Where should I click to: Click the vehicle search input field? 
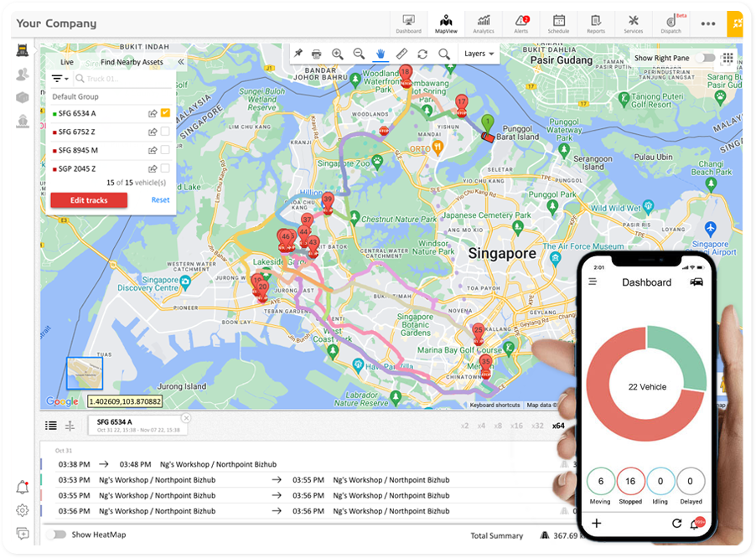126,79
